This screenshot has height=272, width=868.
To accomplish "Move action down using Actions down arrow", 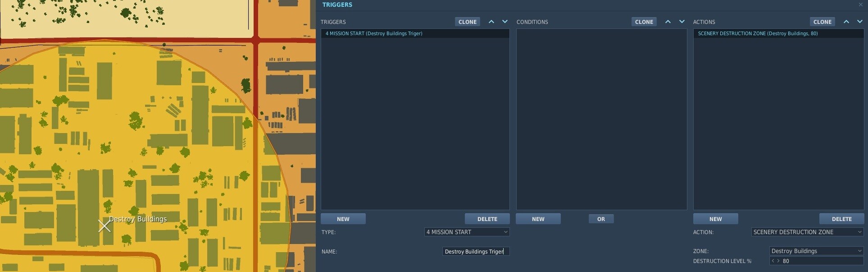I will pos(860,22).
